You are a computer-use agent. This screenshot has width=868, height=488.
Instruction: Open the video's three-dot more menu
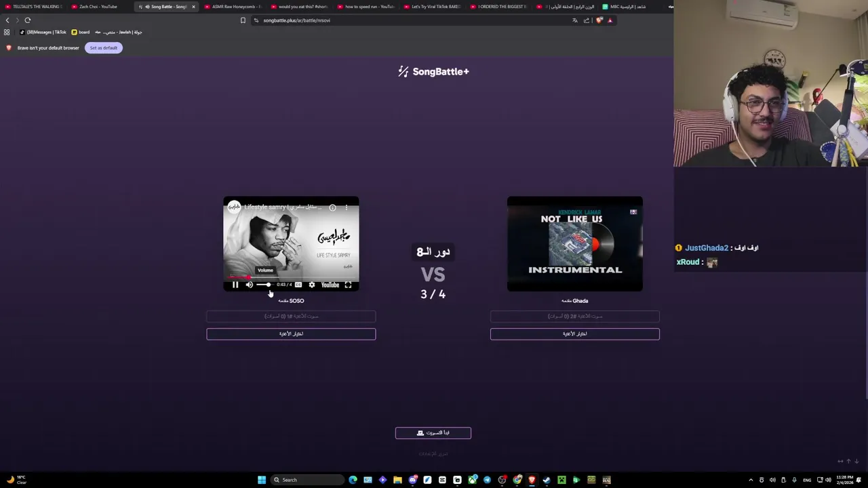pyautogui.click(x=347, y=207)
